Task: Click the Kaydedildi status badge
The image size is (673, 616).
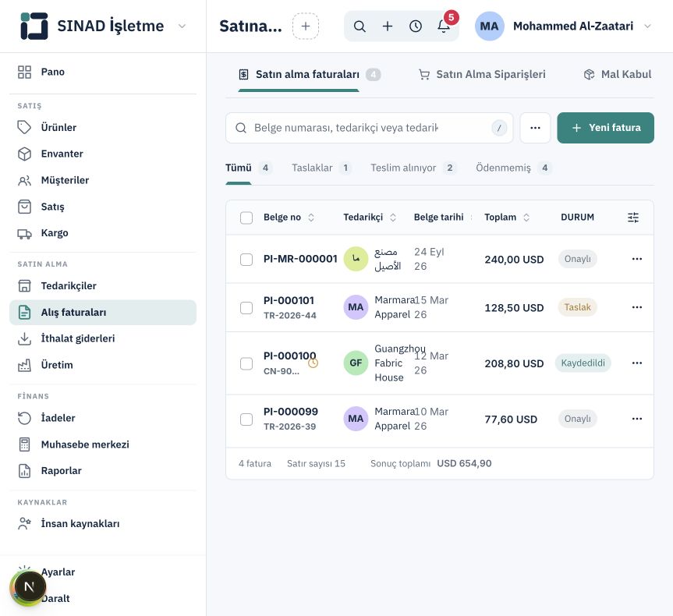Action: [x=583, y=363]
